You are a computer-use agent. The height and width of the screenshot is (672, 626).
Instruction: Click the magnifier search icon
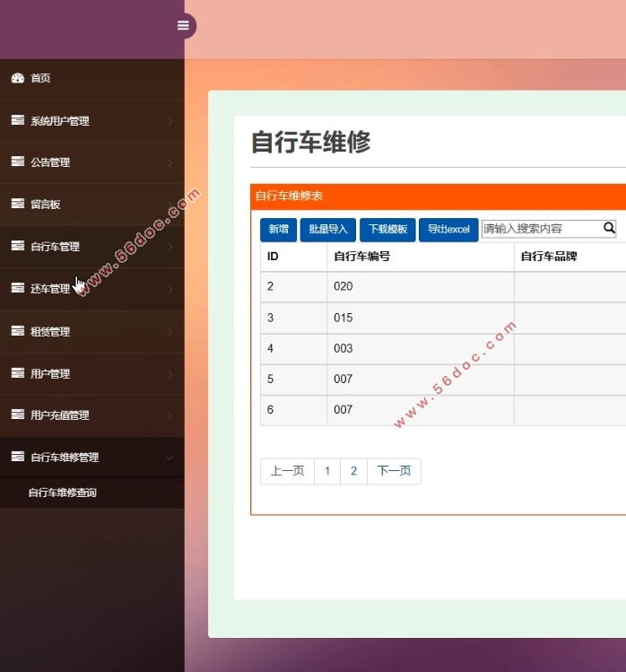click(x=609, y=228)
